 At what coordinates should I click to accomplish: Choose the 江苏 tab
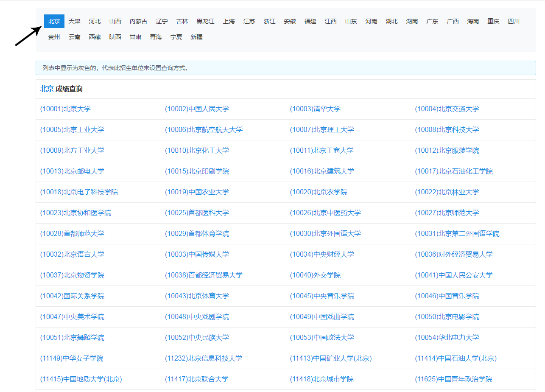[249, 21]
